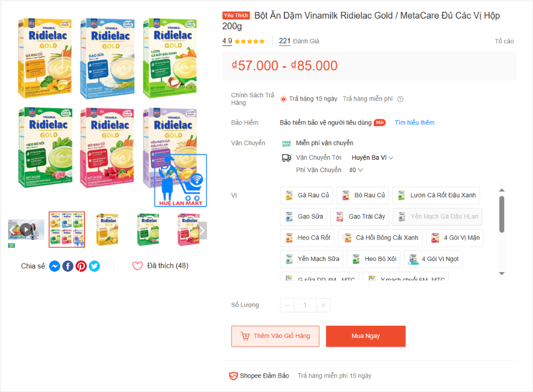Image resolution: width=533 pixels, height=392 pixels.
Task: Expand the Huyện Ba Vì shipping destination dropdown
Action: pos(372,157)
